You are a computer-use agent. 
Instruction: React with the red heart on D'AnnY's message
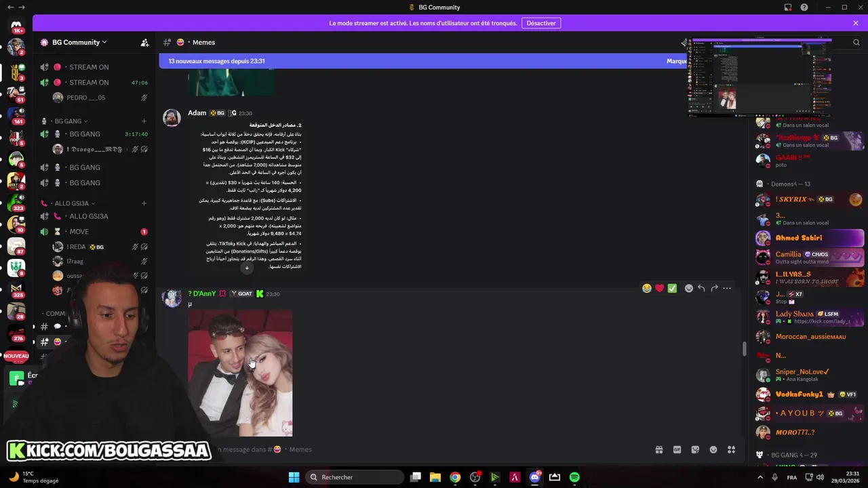pyautogui.click(x=659, y=288)
